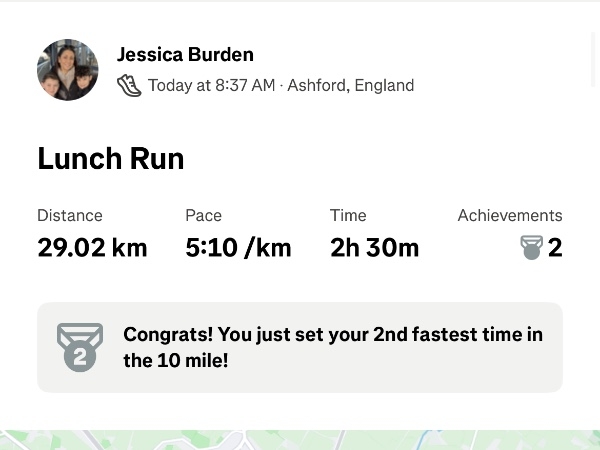Image resolution: width=600 pixels, height=450 pixels.
Task: Select the 2h 30m time value
Action: tap(375, 248)
